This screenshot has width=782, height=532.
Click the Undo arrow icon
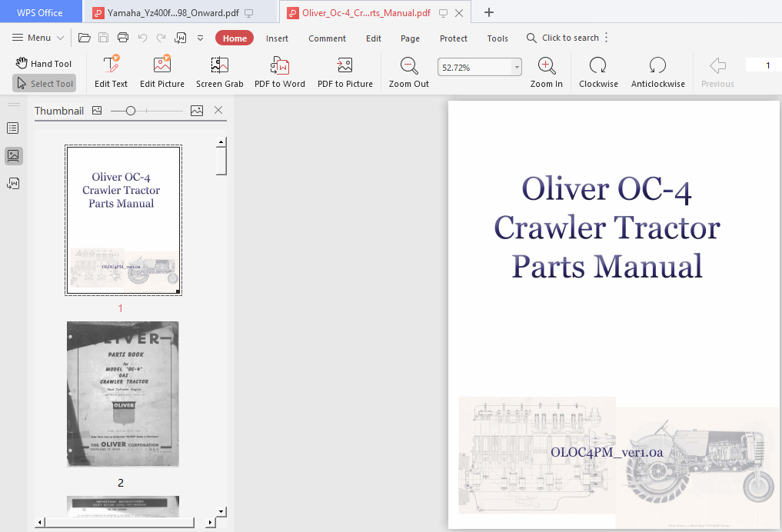[x=142, y=38]
